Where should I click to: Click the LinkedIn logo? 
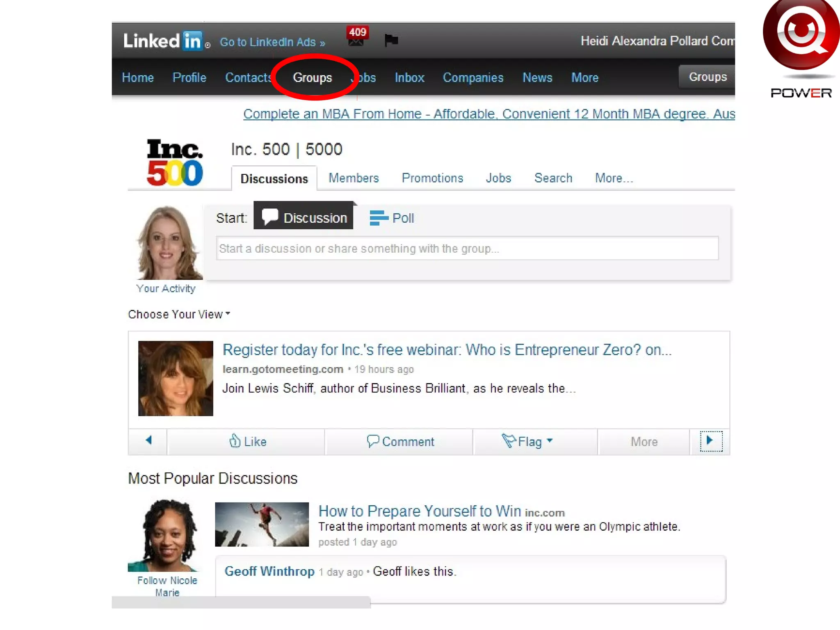[x=163, y=41]
